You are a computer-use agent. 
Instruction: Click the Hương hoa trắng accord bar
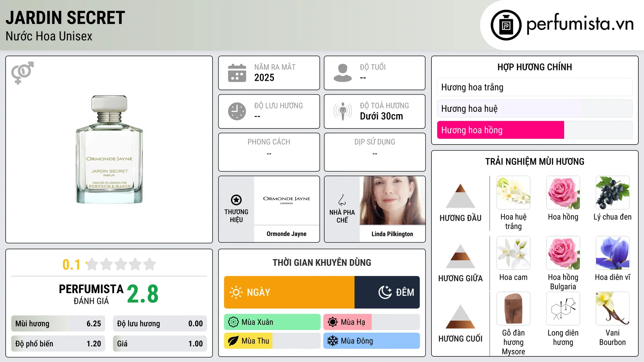pos(535,87)
